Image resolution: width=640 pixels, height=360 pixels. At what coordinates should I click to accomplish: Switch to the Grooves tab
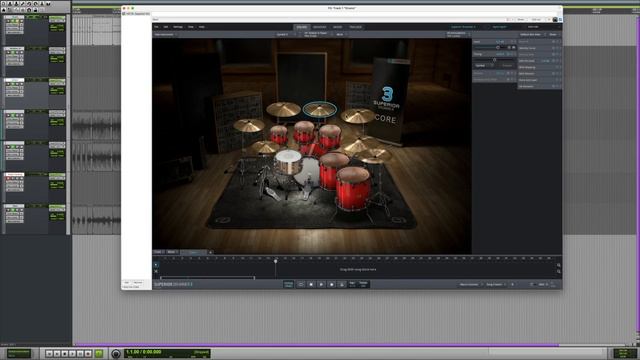320,27
